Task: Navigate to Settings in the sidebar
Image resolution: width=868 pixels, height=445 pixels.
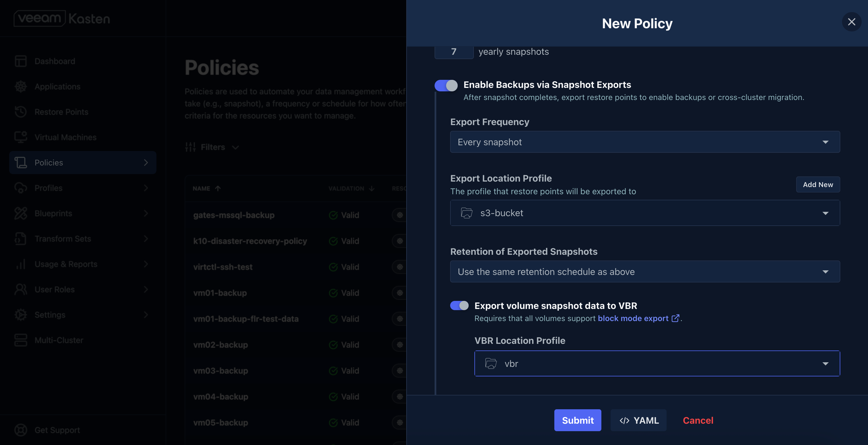Action: (x=21, y=314)
